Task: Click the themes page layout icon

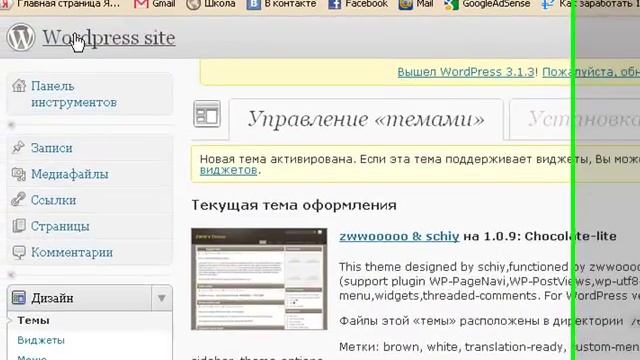Action: 207,114
